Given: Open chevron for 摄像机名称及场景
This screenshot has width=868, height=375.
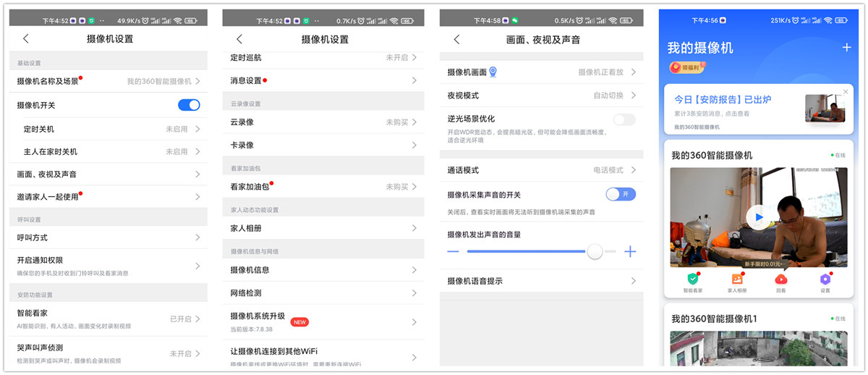Looking at the screenshot, I should (x=197, y=81).
